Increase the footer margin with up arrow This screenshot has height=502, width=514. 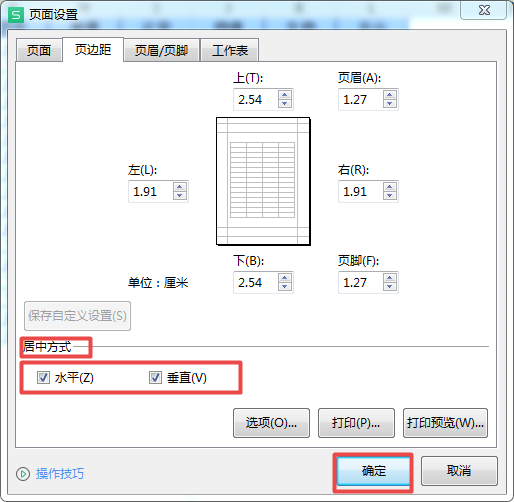point(389,278)
